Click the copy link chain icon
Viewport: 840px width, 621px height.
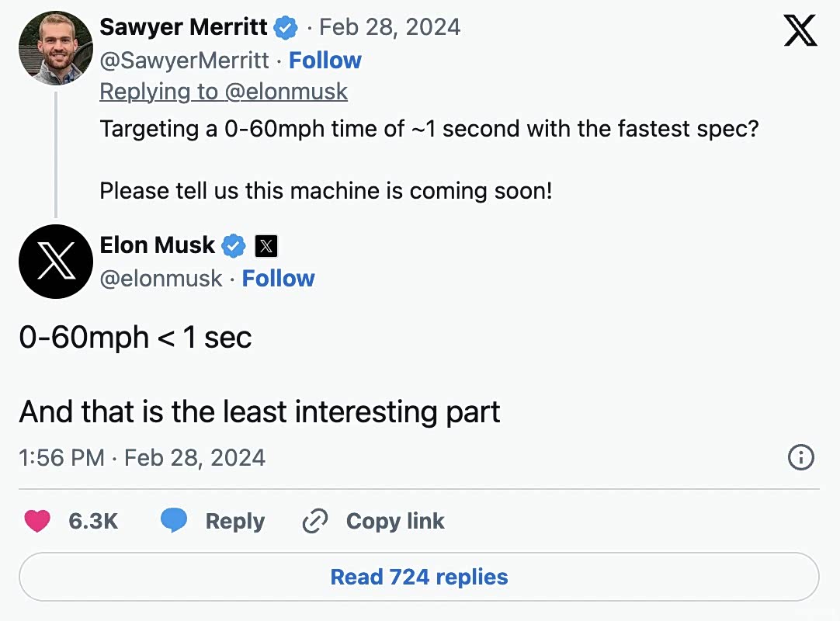[315, 521]
